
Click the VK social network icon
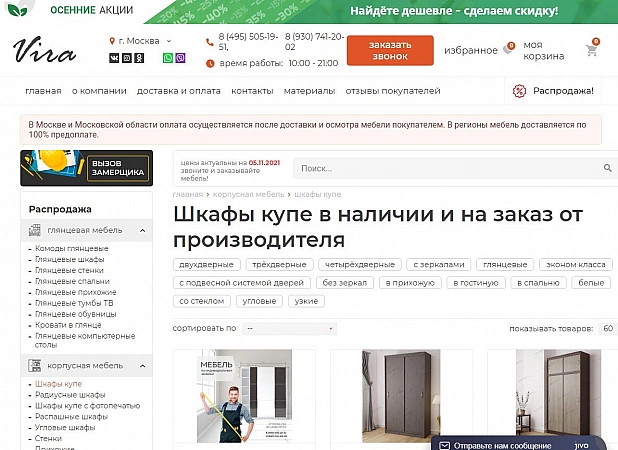pos(113,58)
